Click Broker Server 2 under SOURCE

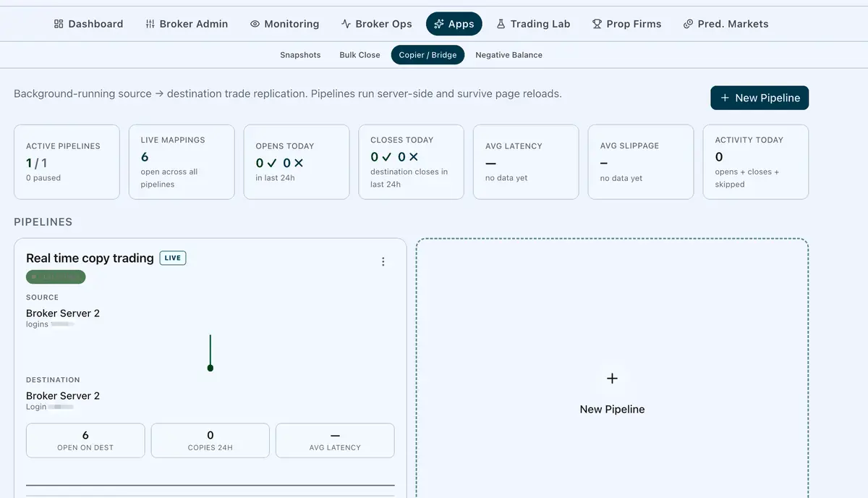pos(63,313)
